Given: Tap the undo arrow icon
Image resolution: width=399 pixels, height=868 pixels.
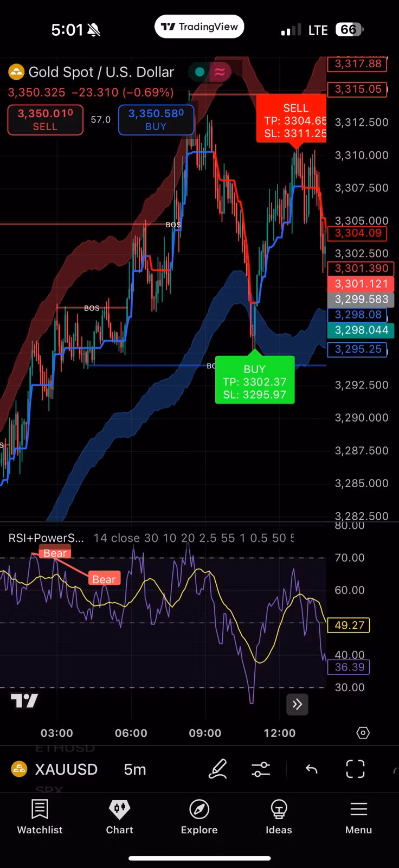Looking at the screenshot, I should point(311,769).
